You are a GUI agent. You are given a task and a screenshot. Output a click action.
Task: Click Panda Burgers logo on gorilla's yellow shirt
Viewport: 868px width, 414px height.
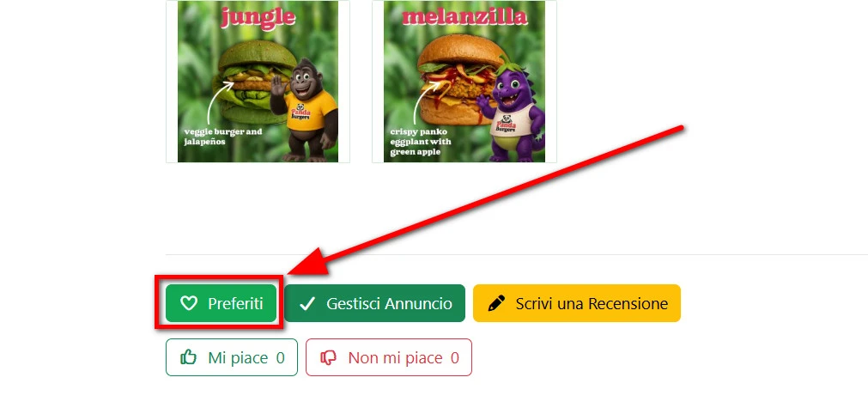coord(301,111)
